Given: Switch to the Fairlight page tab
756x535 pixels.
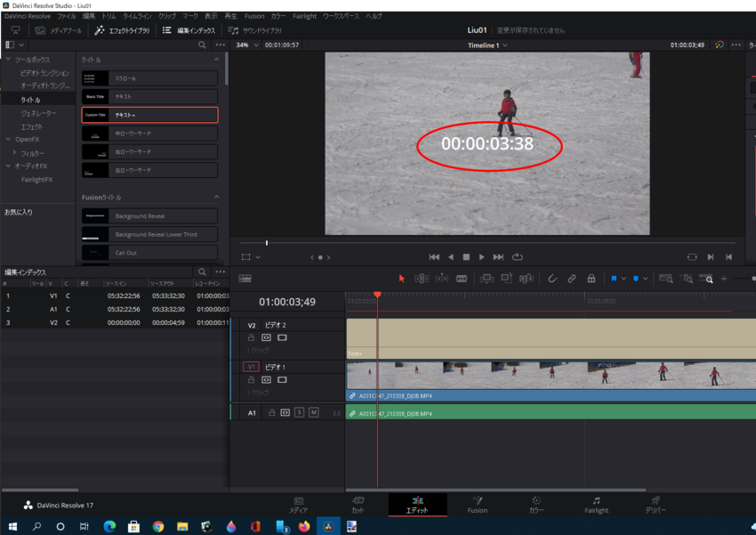Looking at the screenshot, I should point(596,505).
